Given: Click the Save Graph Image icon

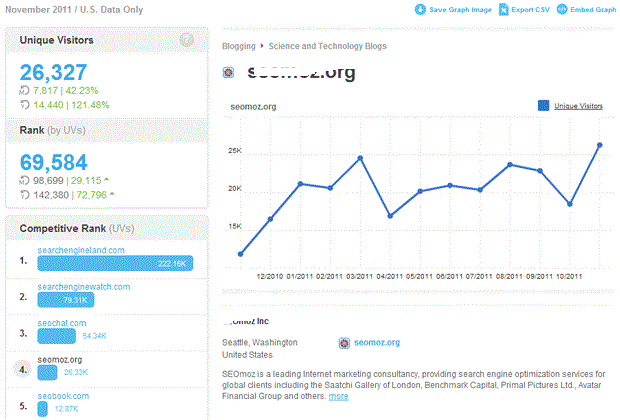Looking at the screenshot, I should click(420, 9).
